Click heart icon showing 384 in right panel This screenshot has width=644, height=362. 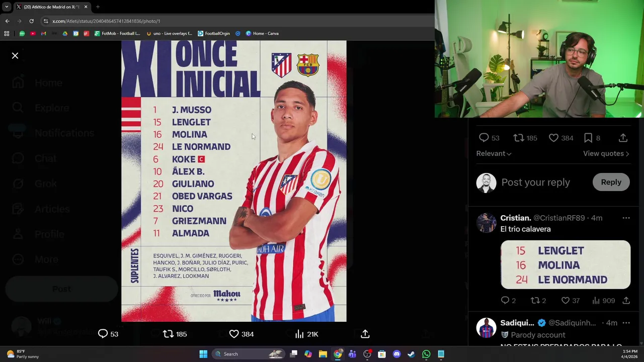(553, 138)
